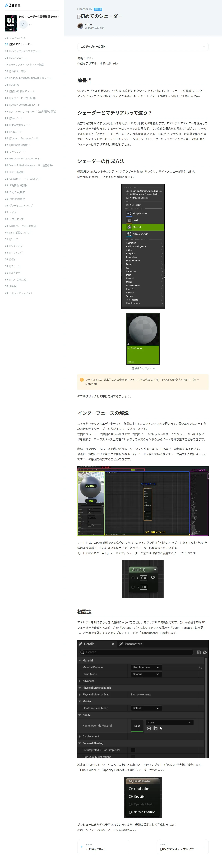Screen dimensions: 222x868
Task: Open sidebar chapter 38 更新歴
Action: (10, 286)
